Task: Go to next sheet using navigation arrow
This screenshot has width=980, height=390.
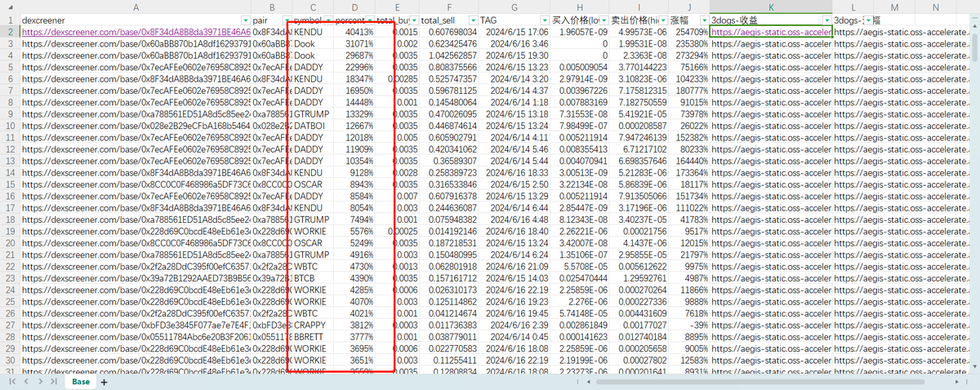Action: click(41, 382)
